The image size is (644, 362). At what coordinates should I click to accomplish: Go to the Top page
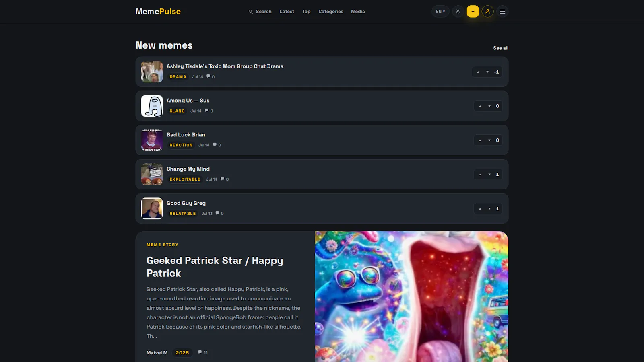click(306, 12)
